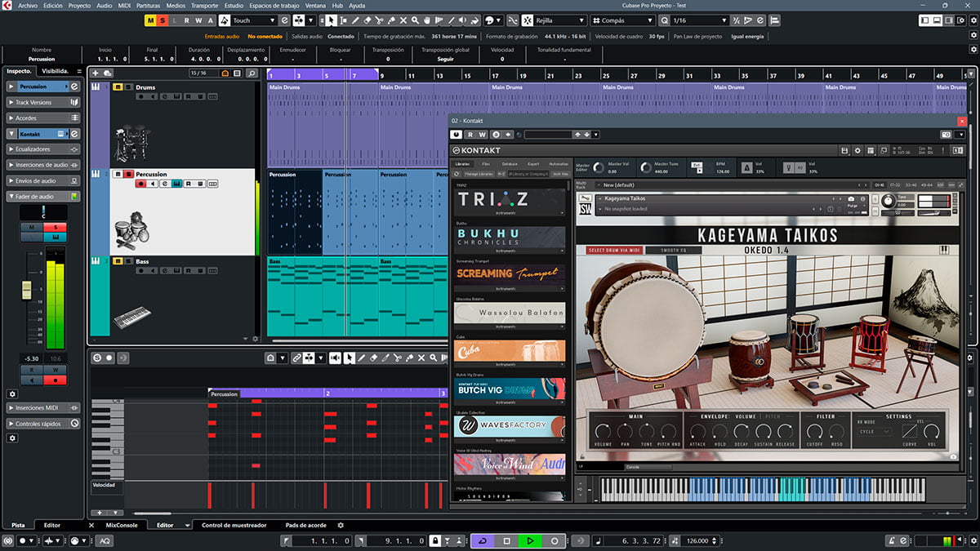Viewport: 980px width, 551px height.
Task: Toggle record enable on the Percussion track
Action: pos(140,184)
